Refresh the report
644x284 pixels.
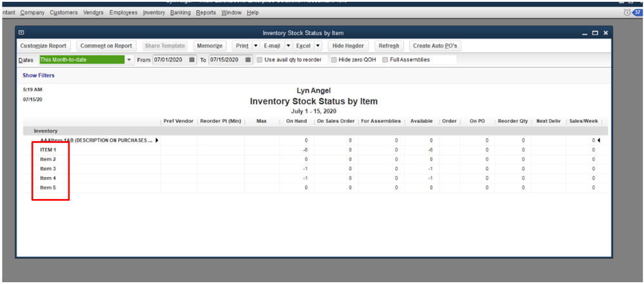(389, 46)
